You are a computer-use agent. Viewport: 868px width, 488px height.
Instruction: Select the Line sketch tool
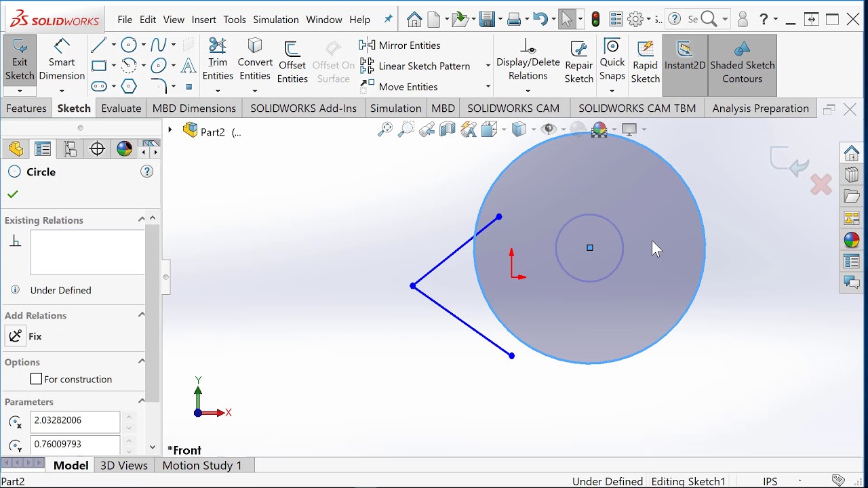click(x=99, y=45)
